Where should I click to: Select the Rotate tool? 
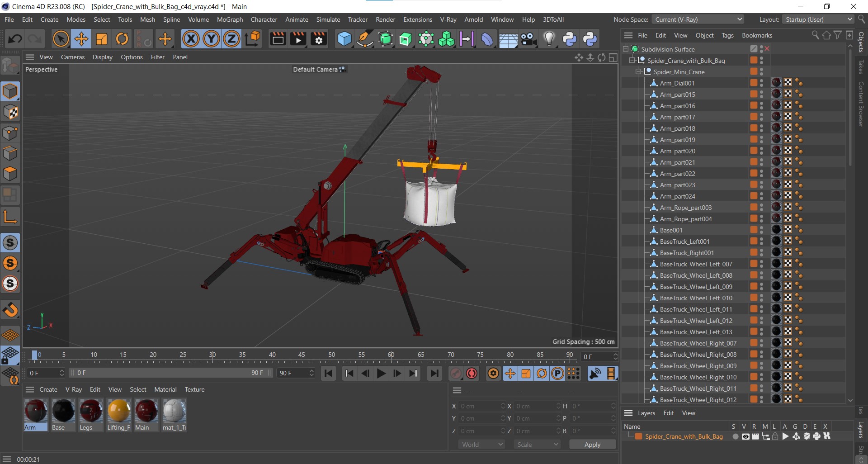click(122, 39)
